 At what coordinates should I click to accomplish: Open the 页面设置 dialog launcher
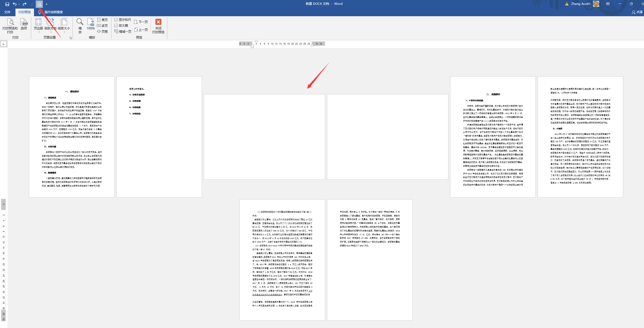[x=71, y=38]
